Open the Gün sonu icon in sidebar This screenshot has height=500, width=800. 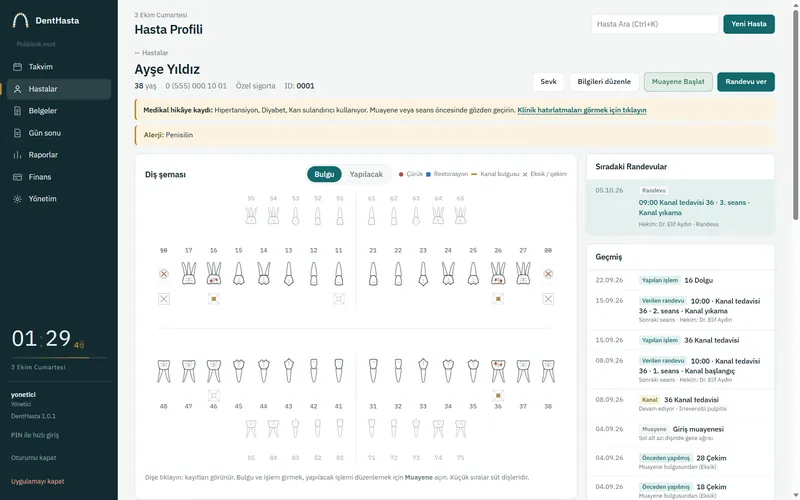coord(17,133)
